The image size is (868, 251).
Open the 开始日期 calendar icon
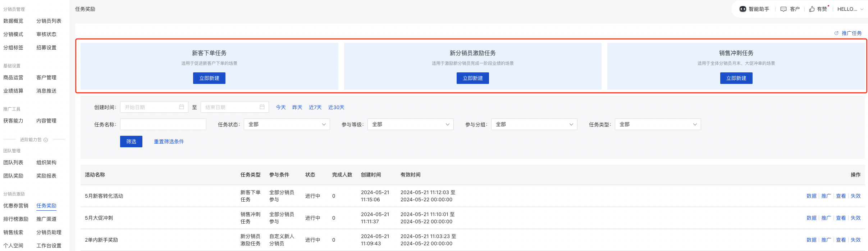tap(182, 107)
